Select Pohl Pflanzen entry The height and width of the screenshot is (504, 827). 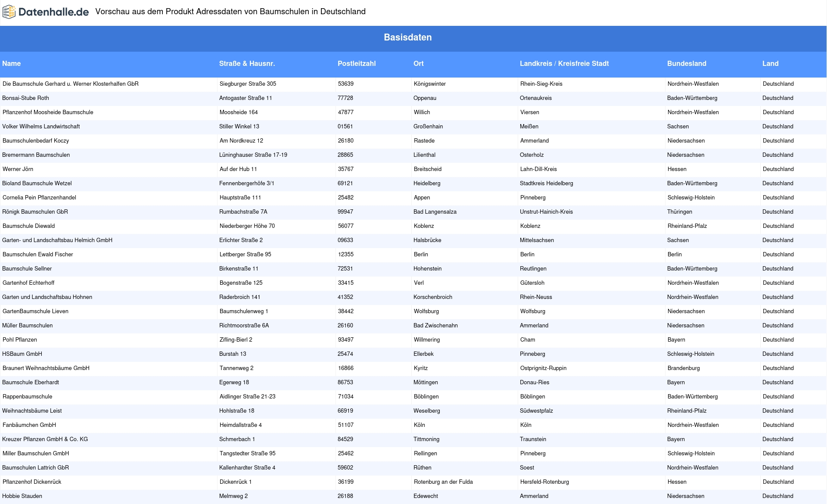pos(20,340)
